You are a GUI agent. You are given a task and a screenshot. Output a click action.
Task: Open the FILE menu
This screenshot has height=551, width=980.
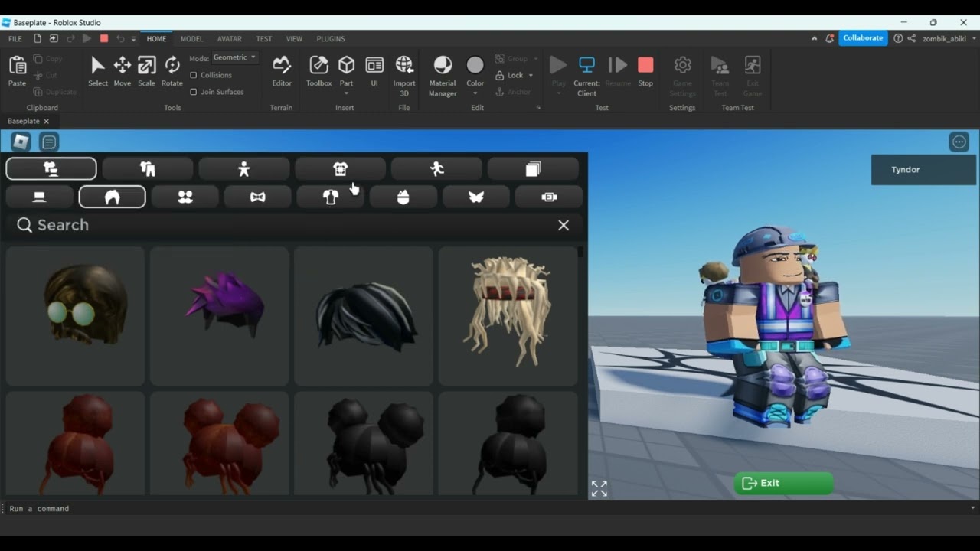coord(15,38)
